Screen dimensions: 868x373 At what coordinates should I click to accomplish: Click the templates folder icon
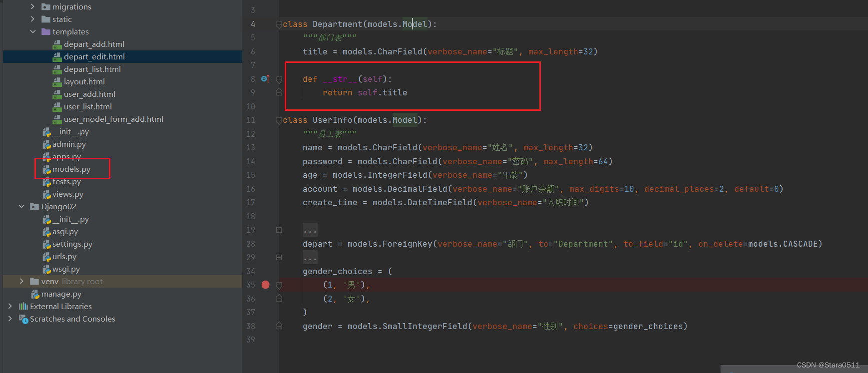coord(46,31)
